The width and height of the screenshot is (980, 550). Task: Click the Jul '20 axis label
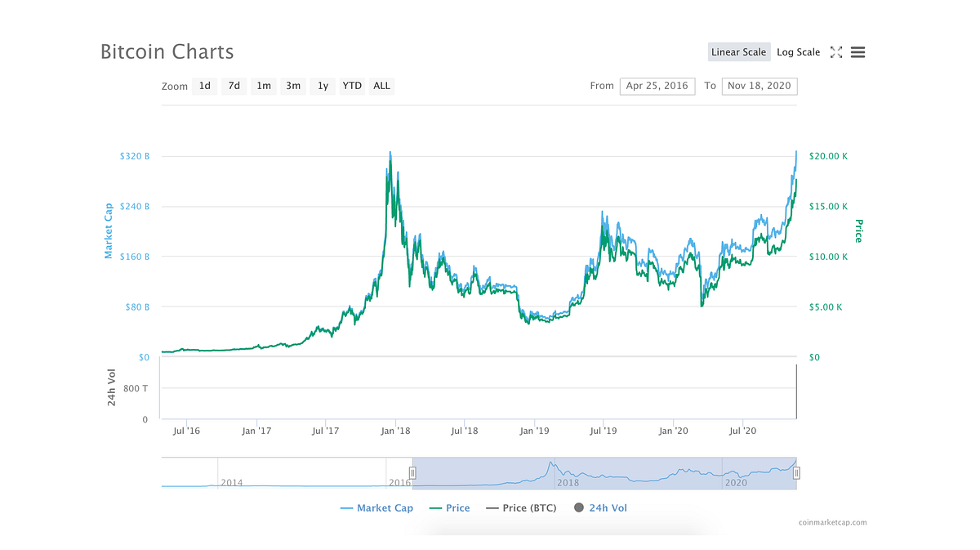pyautogui.click(x=742, y=431)
